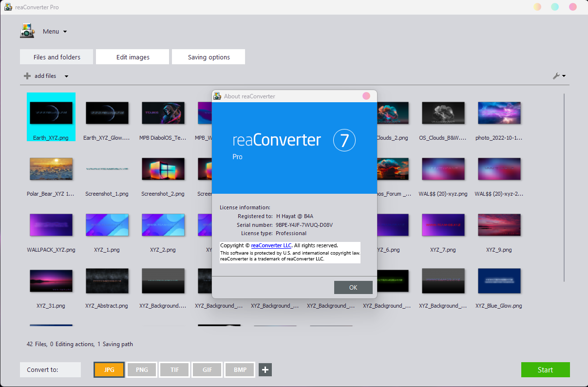Select JPG as the output format

click(109, 370)
